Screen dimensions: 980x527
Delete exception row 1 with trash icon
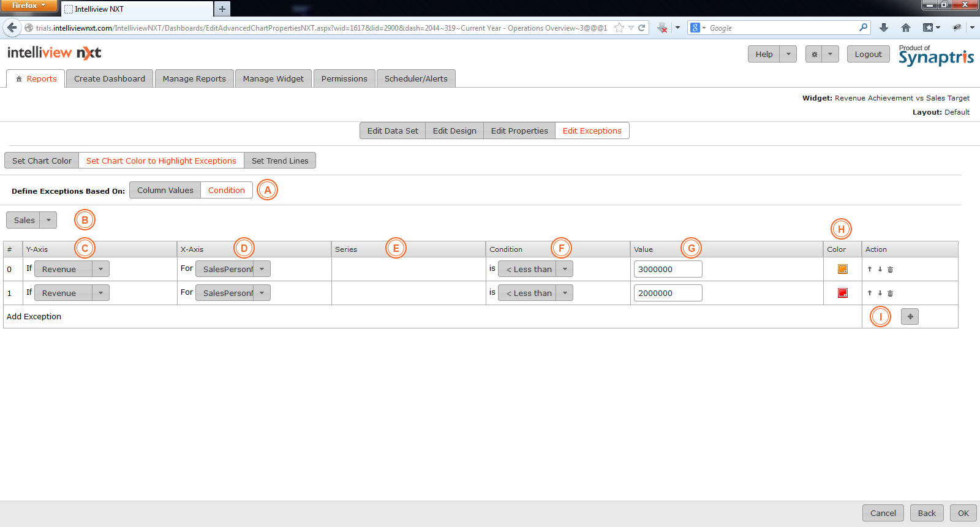[x=890, y=294]
